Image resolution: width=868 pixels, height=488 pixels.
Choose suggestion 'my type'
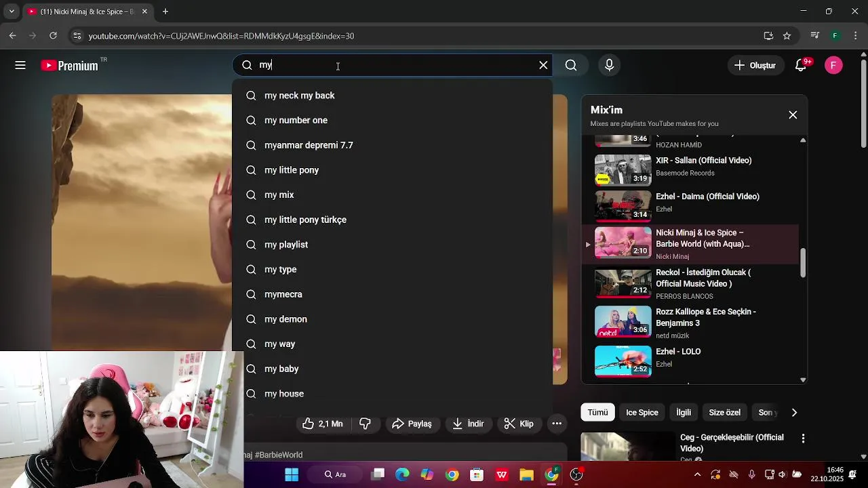(392, 269)
